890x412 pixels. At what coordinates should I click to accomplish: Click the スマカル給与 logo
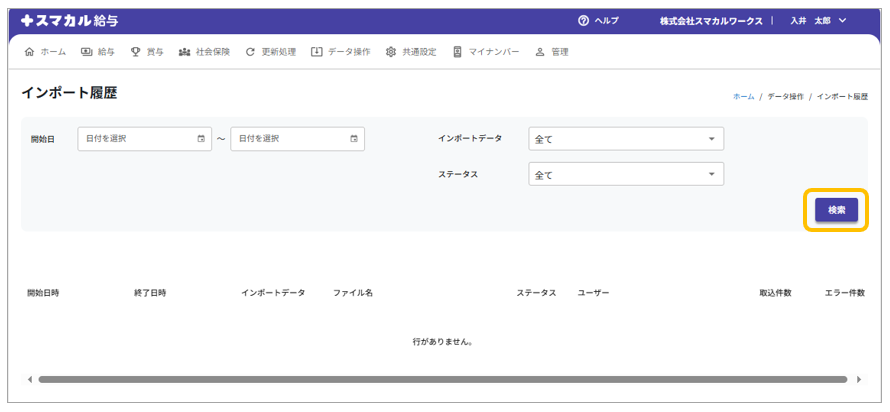(68, 20)
